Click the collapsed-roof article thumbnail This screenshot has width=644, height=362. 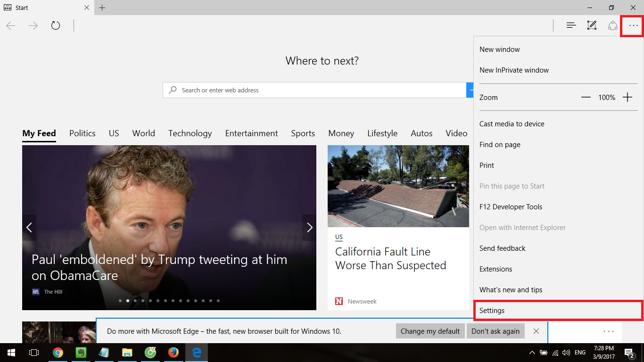click(398, 186)
